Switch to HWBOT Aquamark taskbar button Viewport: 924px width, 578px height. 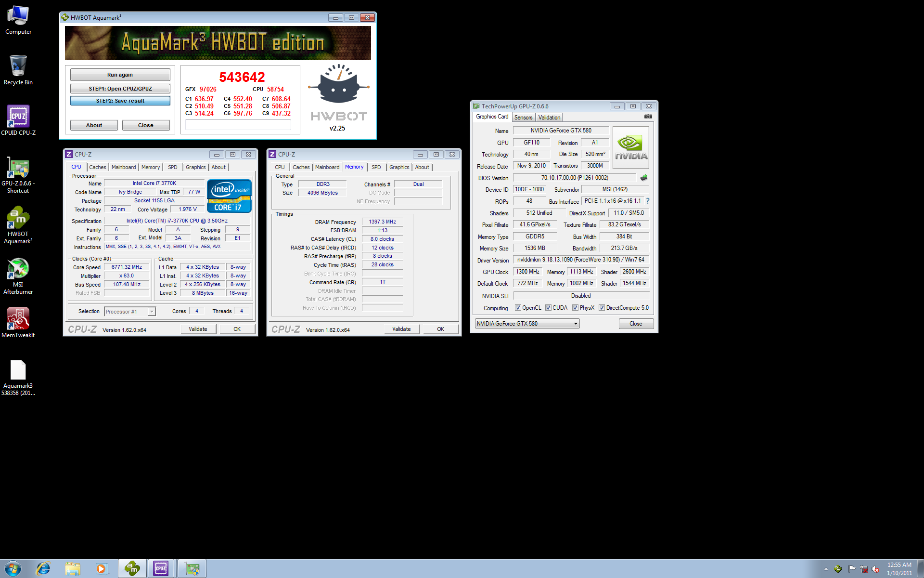(132, 569)
